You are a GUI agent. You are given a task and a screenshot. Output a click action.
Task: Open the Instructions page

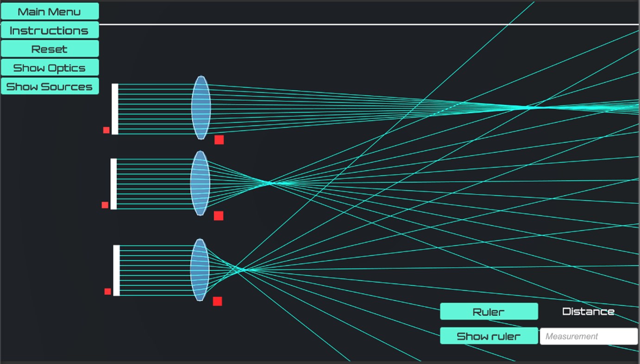coord(50,30)
